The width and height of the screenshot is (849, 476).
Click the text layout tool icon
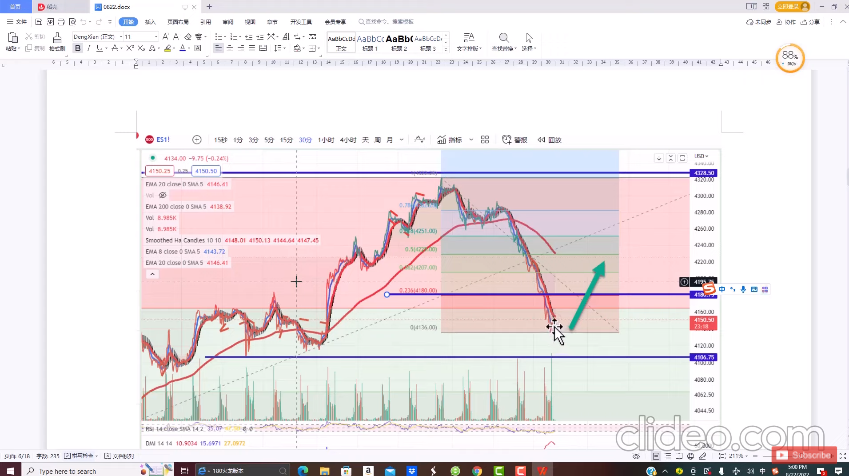click(469, 37)
